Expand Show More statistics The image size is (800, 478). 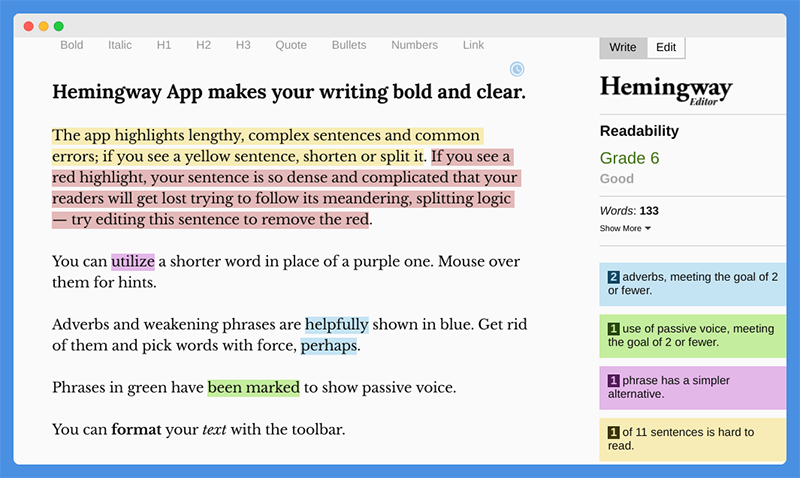(x=625, y=228)
